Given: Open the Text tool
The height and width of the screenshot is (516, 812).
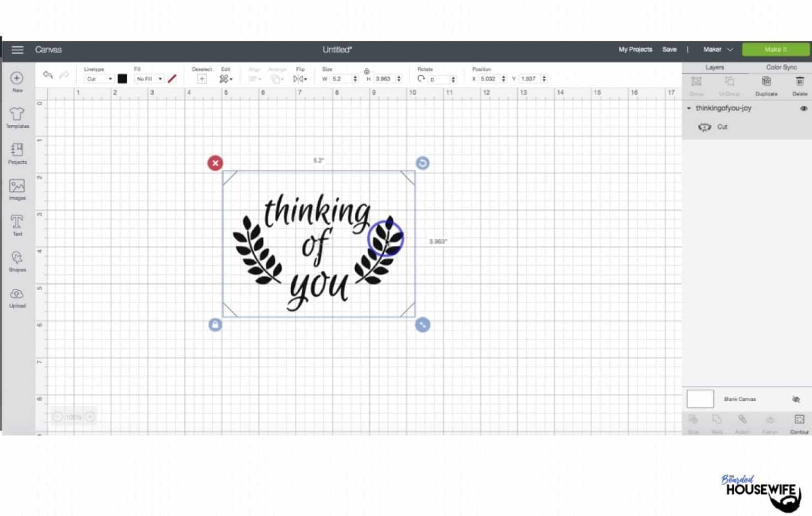Looking at the screenshot, I should [x=17, y=225].
